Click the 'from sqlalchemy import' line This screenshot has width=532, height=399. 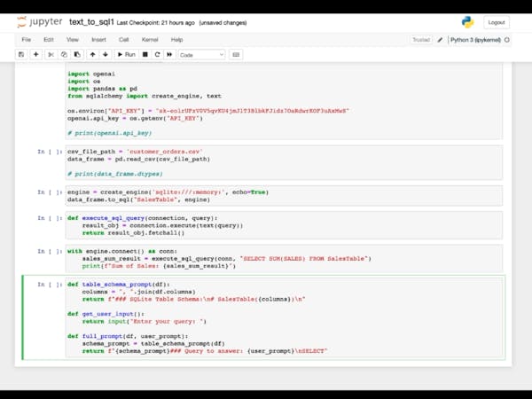[x=145, y=96]
